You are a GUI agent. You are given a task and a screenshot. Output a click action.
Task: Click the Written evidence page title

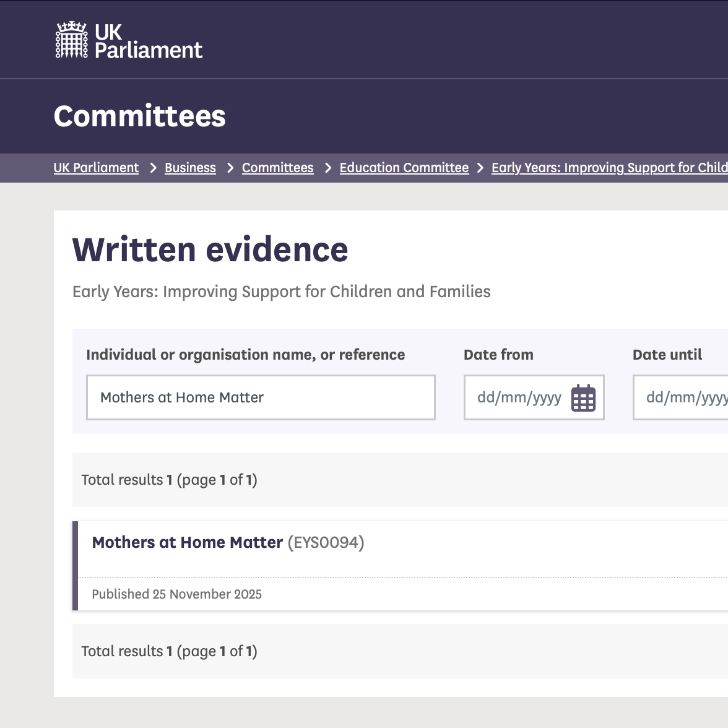coord(210,250)
